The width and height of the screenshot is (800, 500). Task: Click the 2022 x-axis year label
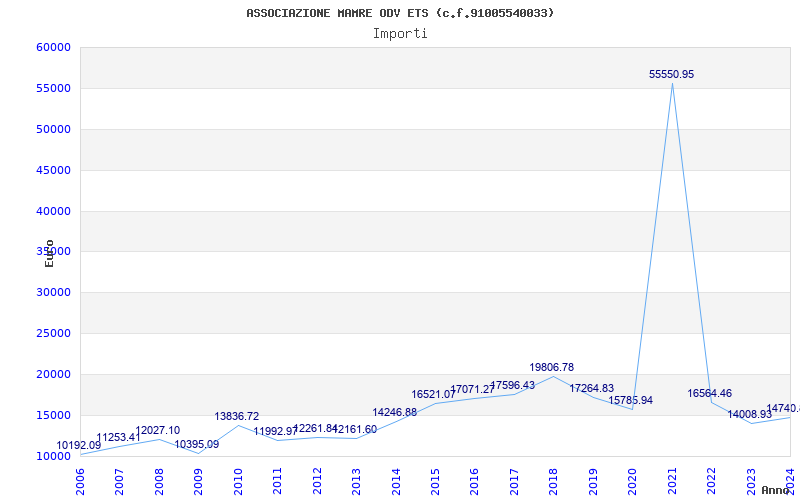712,482
